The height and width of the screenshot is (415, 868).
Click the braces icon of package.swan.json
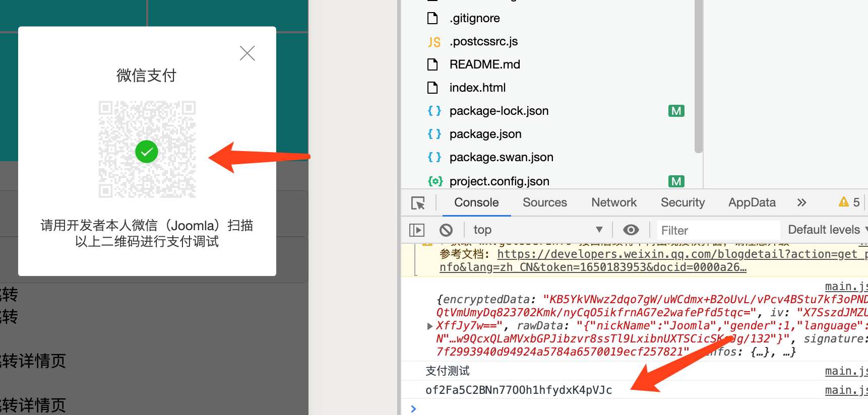[435, 157]
